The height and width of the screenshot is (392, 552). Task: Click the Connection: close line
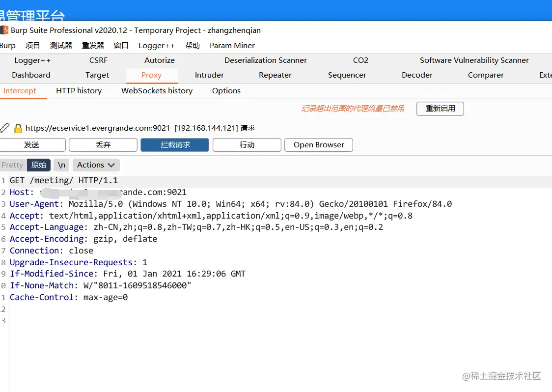pyautogui.click(x=52, y=251)
